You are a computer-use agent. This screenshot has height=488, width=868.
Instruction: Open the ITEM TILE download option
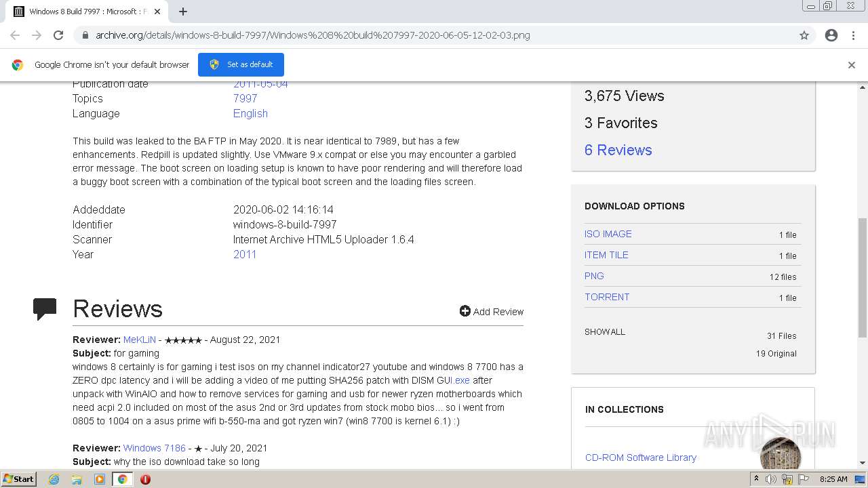click(x=606, y=255)
